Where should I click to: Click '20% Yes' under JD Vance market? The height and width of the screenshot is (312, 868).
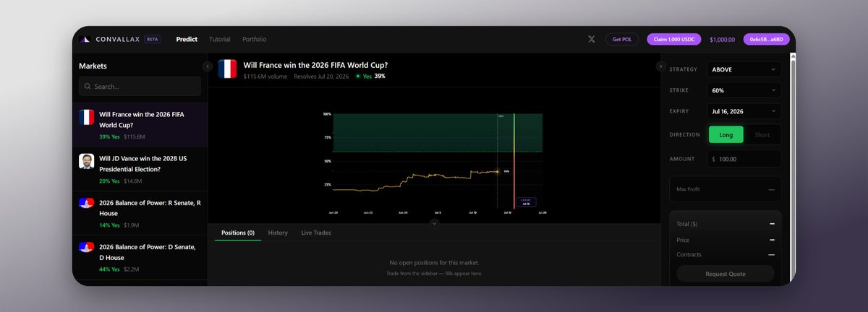click(110, 181)
